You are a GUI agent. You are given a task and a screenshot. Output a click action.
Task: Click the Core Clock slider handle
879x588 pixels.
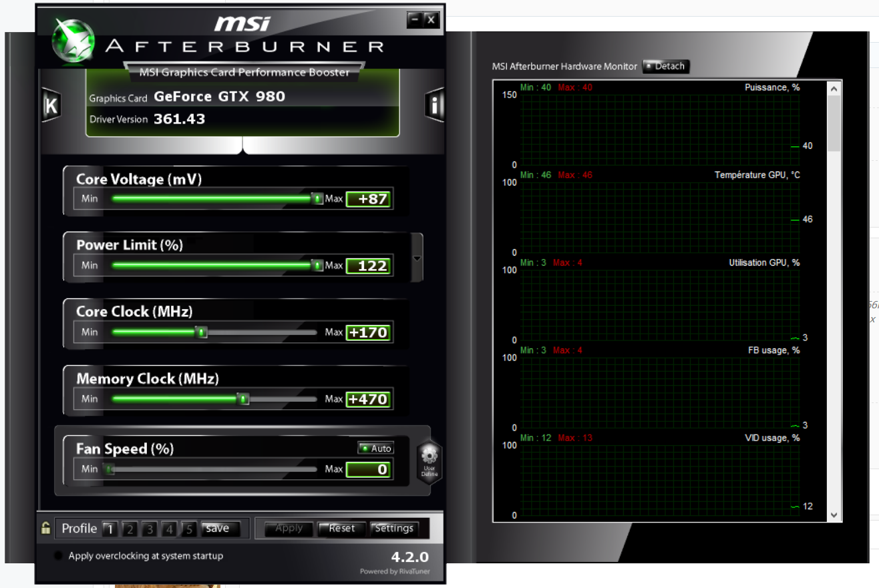[x=202, y=332]
